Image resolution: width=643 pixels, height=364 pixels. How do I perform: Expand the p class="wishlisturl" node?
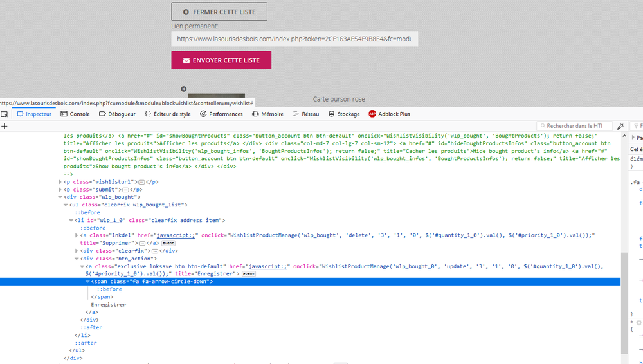coord(60,182)
